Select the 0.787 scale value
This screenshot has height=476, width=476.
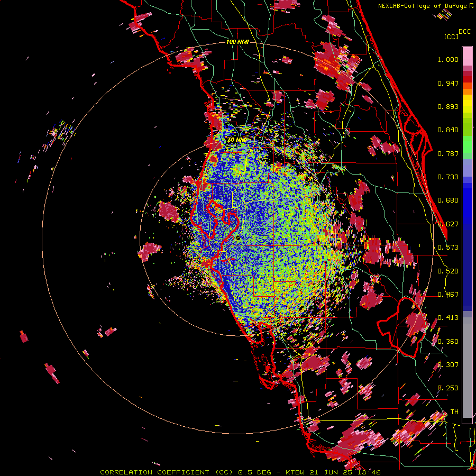(448, 153)
